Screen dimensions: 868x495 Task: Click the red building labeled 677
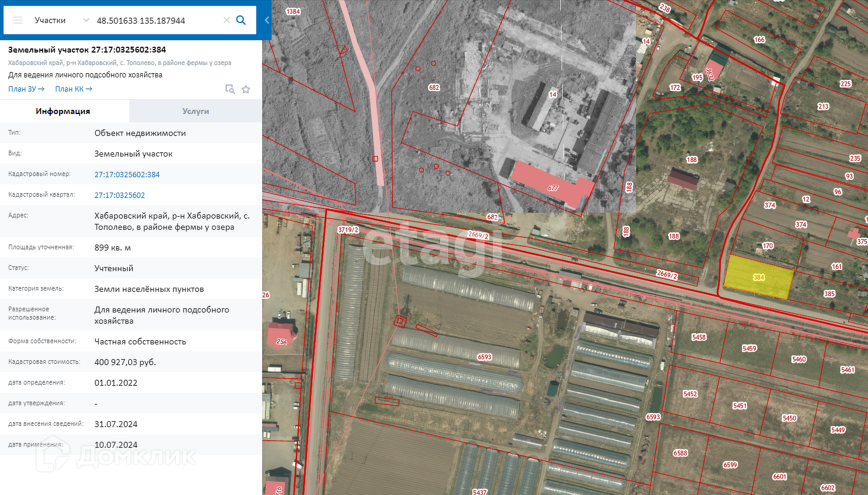[552, 184]
